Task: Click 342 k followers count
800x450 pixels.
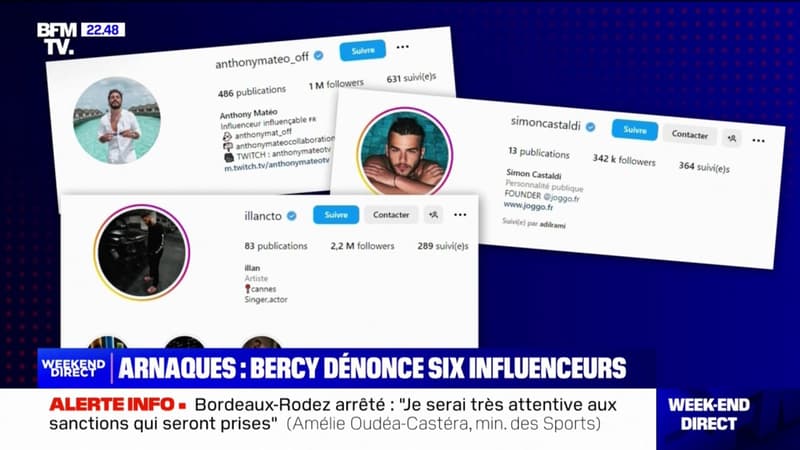Action: [x=624, y=160]
